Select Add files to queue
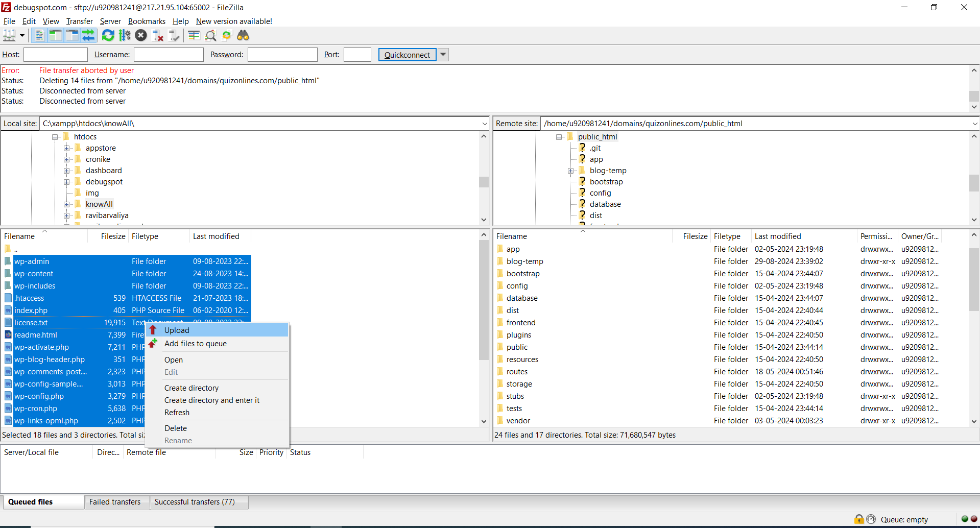This screenshot has width=980, height=528. 195,344
